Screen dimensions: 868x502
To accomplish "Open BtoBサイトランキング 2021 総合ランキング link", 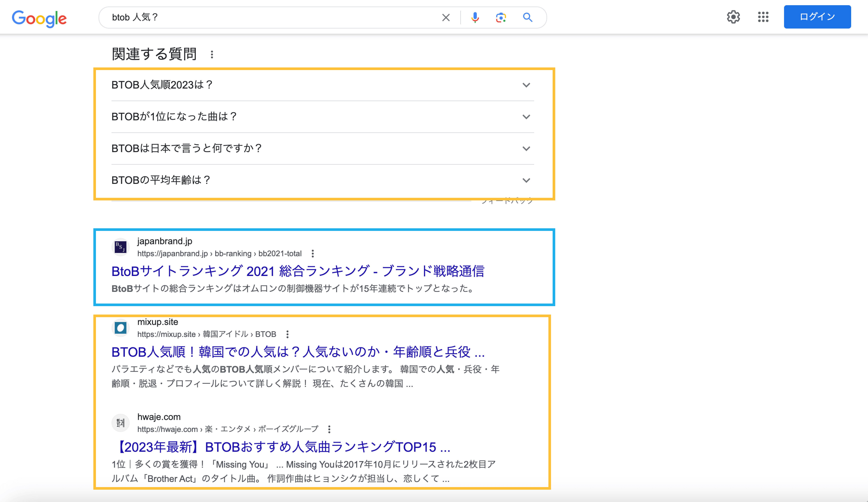I will click(298, 271).
